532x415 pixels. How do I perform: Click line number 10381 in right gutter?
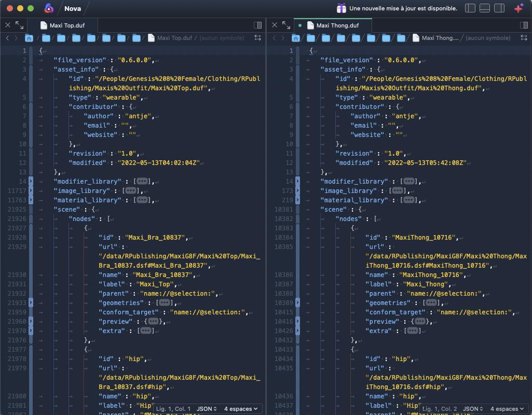283,210
